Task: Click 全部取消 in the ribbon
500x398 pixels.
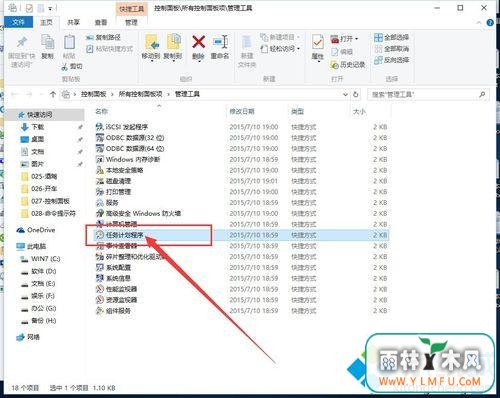Action: point(391,49)
